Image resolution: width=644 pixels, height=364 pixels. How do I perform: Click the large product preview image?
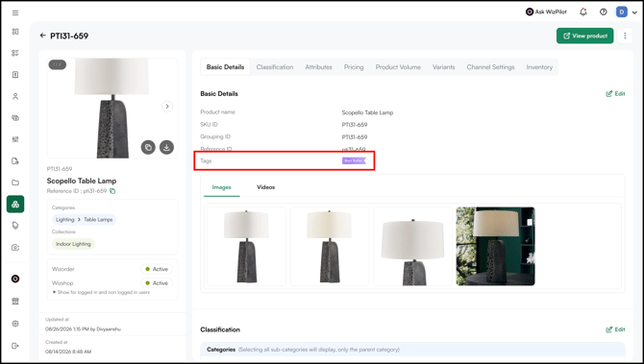[x=112, y=108]
